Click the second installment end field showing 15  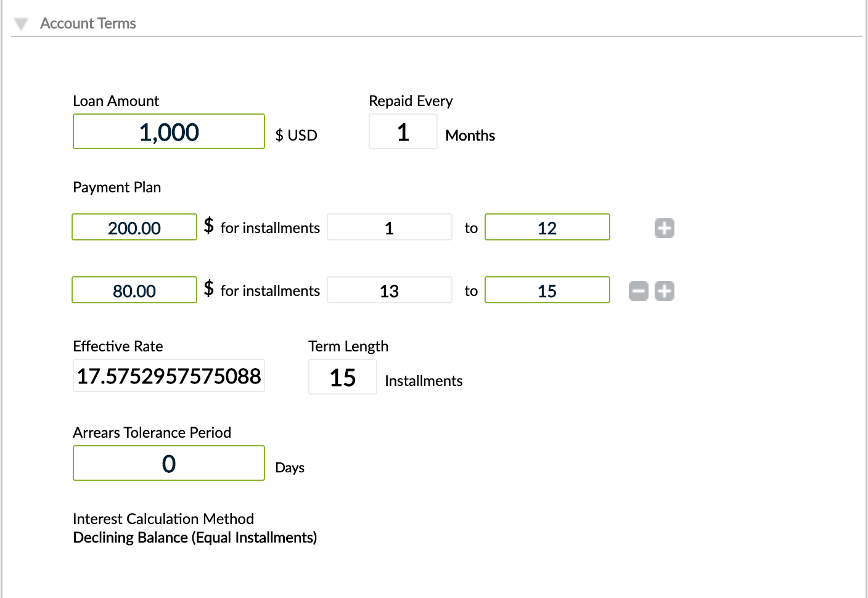point(547,290)
